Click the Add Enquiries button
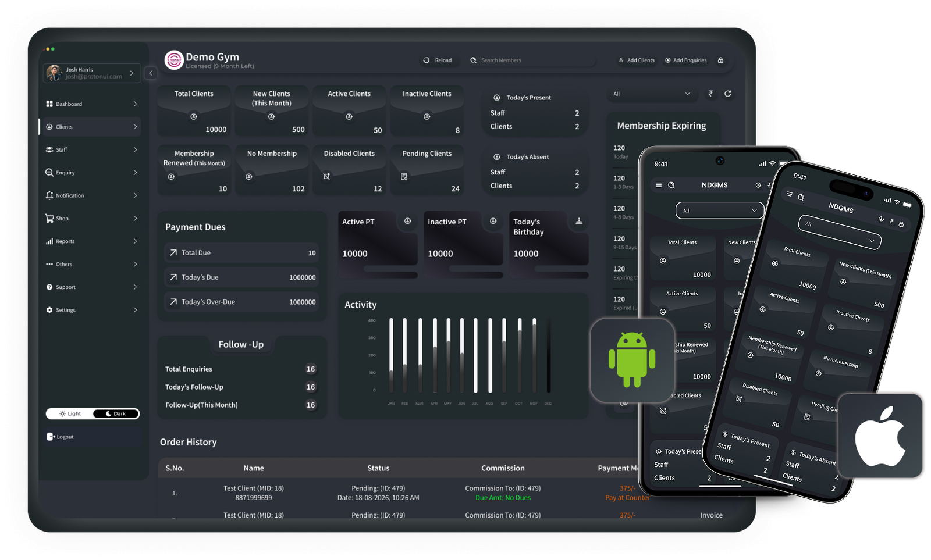 click(x=686, y=60)
